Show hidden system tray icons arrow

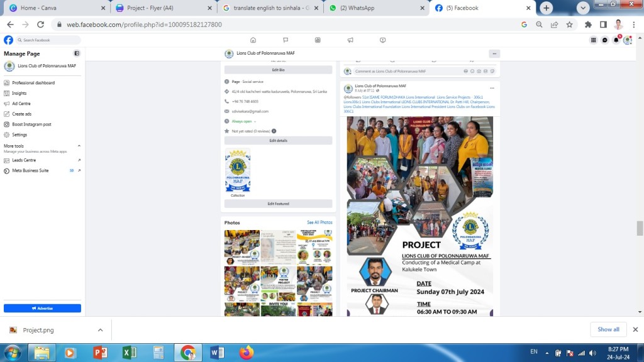pos(547,353)
